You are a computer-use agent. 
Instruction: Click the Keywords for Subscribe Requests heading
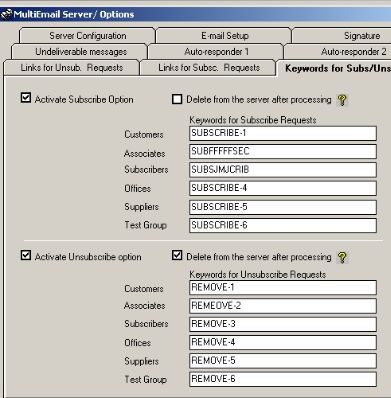[x=253, y=120]
